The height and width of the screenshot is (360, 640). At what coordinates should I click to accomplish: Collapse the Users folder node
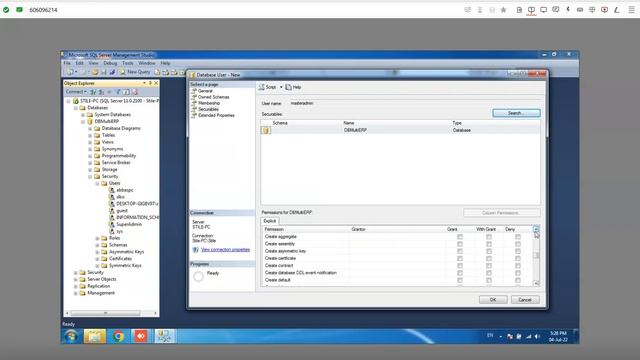tap(97, 183)
